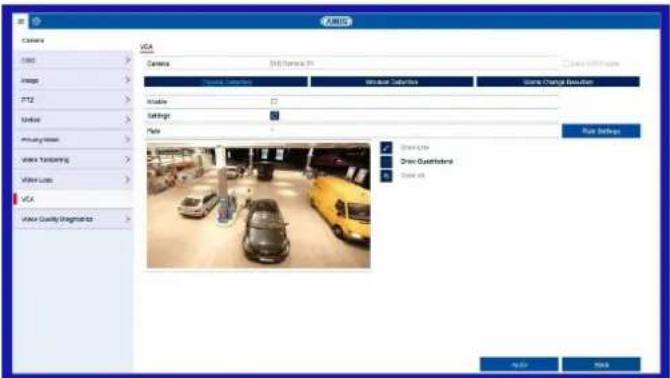Select the Draw Line tool icon
This screenshot has height=378, width=670.
(x=386, y=147)
